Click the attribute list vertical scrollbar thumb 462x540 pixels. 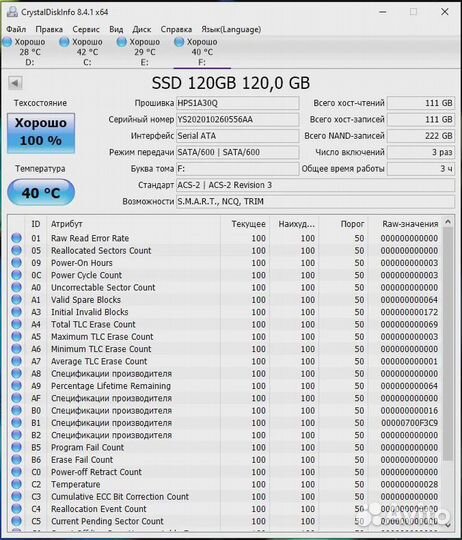(448, 344)
